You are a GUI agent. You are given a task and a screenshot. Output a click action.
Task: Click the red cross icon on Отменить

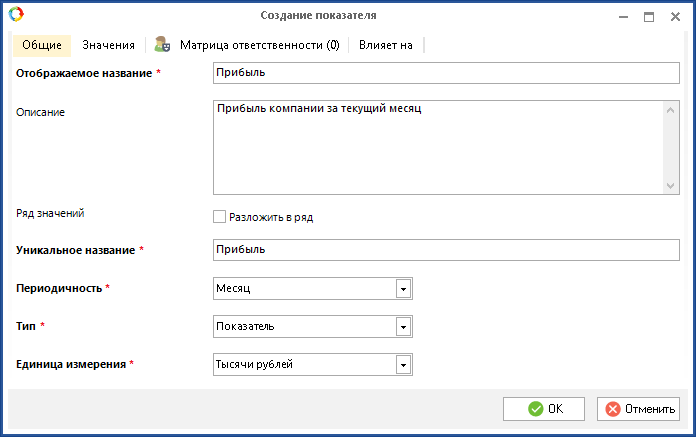click(613, 409)
